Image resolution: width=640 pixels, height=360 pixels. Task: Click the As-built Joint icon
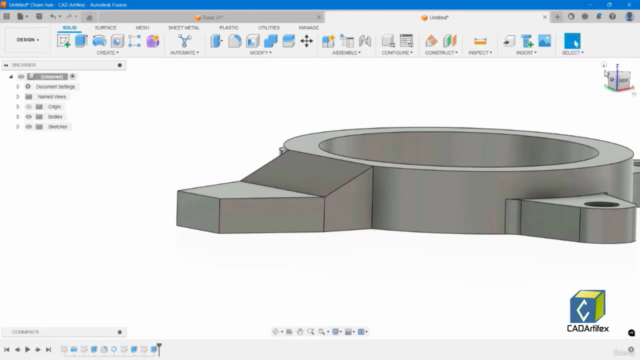point(365,41)
